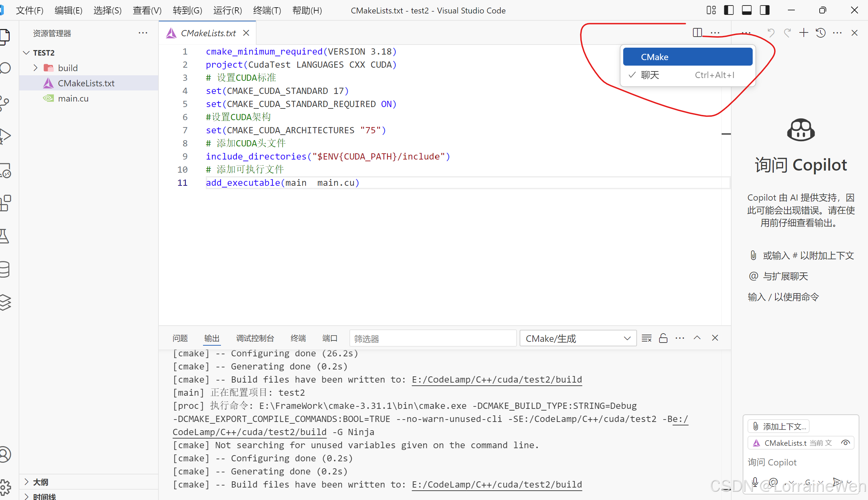Open the CMake/生成 output channel dropdown
The image size is (868, 500).
(578, 338)
